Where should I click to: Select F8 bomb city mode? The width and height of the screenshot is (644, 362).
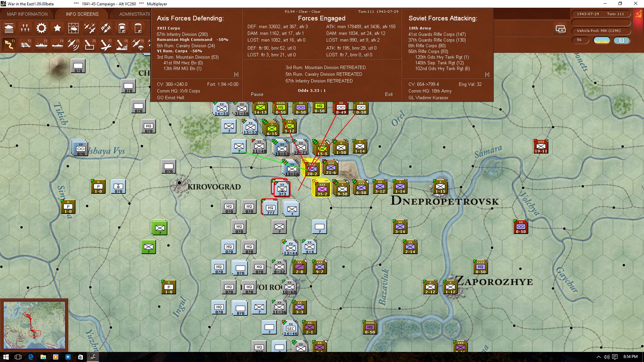(x=122, y=44)
